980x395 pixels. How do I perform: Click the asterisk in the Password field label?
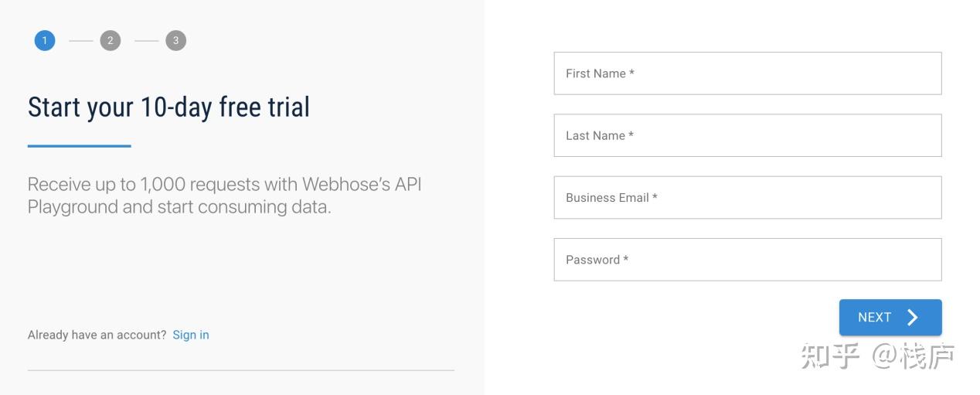tap(626, 259)
